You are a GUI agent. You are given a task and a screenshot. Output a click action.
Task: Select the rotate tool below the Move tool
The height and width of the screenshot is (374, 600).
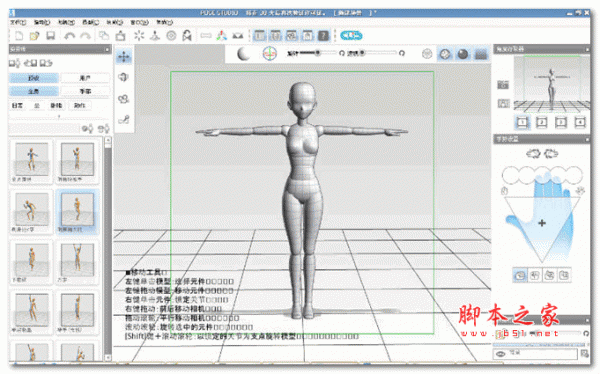point(124,78)
